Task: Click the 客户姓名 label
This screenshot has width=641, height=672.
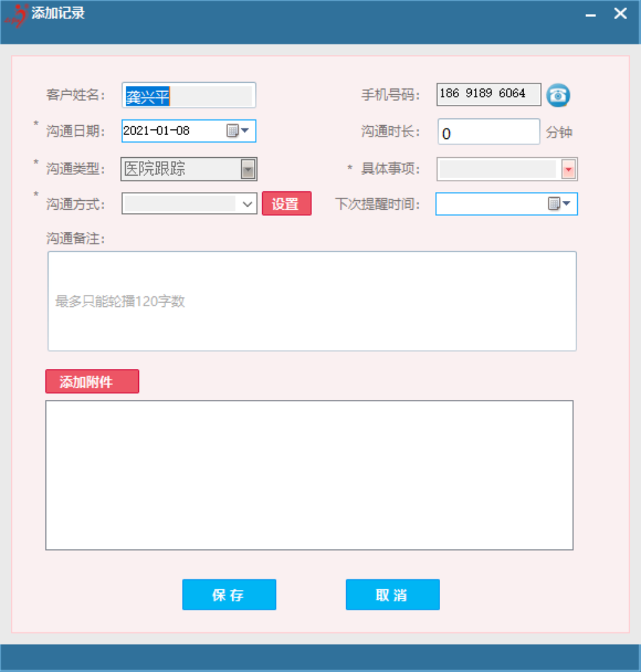Action: coord(75,95)
